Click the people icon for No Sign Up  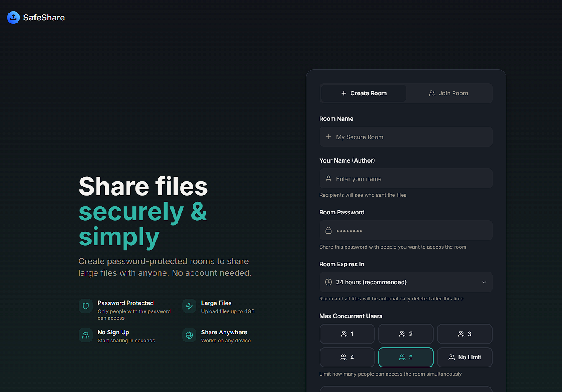tap(86, 335)
